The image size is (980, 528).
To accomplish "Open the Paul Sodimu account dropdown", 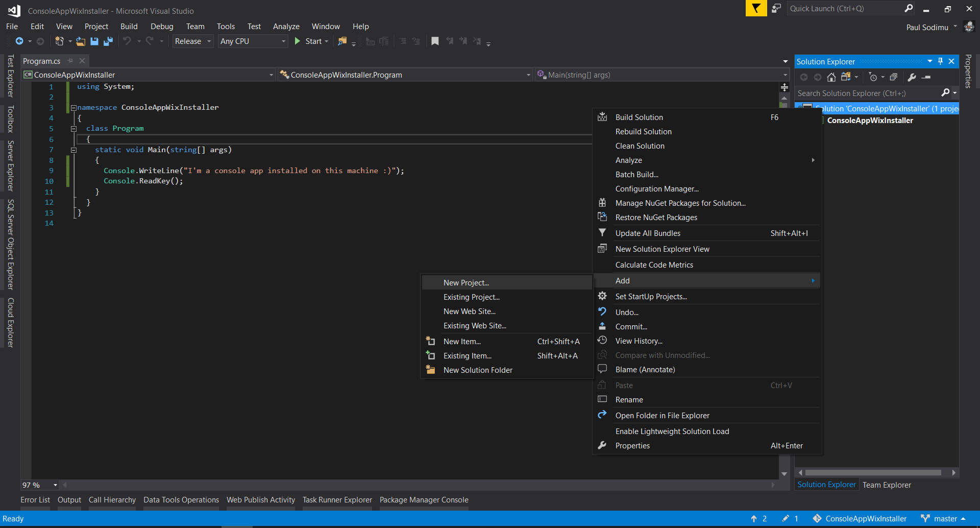I will 932,27.
